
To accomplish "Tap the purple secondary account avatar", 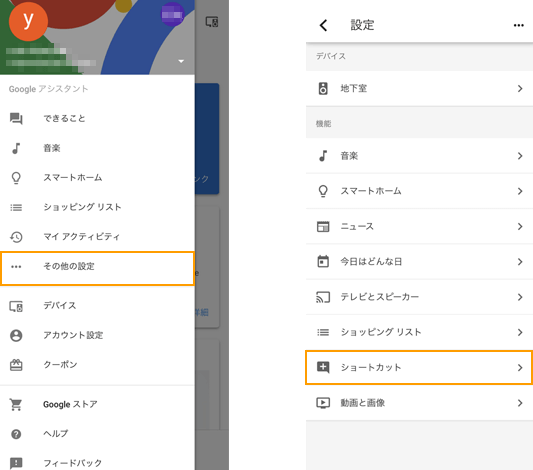I will pos(172,14).
